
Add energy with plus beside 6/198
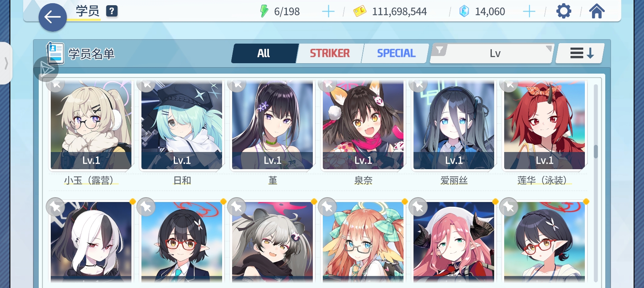[328, 12]
